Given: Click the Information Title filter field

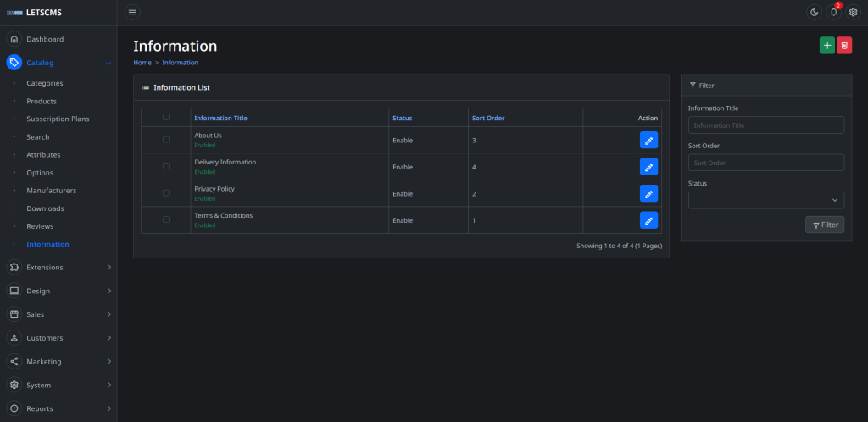Looking at the screenshot, I should pos(766,125).
